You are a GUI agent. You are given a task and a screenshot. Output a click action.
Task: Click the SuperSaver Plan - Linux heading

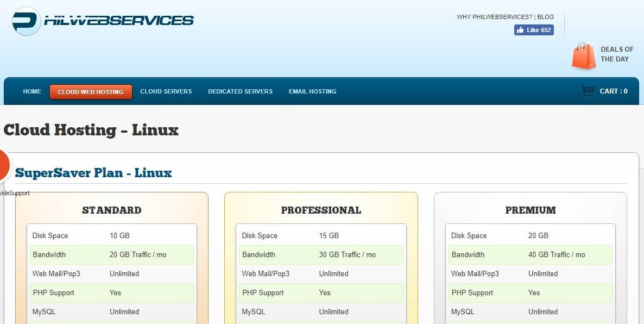[93, 173]
